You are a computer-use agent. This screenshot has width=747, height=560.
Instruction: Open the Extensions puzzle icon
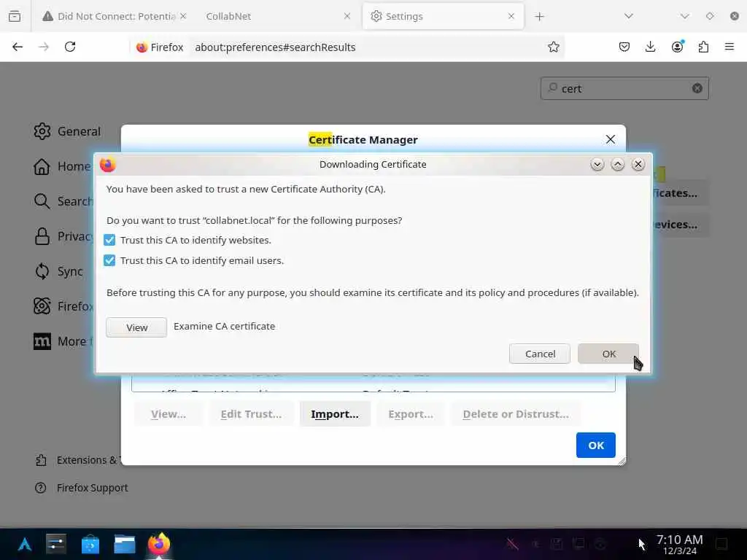(703, 47)
